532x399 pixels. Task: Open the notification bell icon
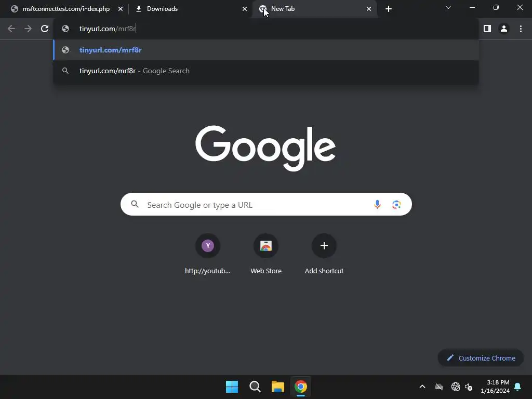coord(518,387)
